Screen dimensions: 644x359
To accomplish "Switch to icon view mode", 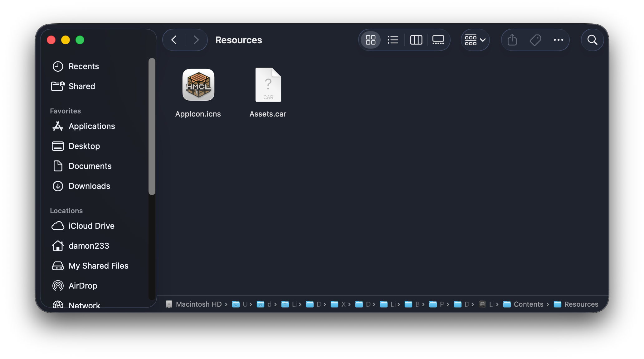I will (370, 40).
